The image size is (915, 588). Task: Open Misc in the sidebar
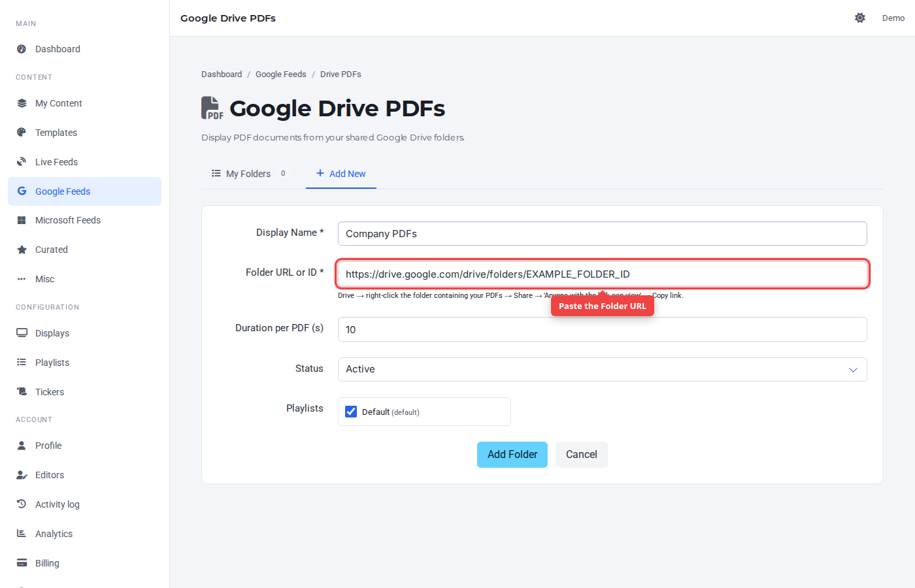[84, 279]
